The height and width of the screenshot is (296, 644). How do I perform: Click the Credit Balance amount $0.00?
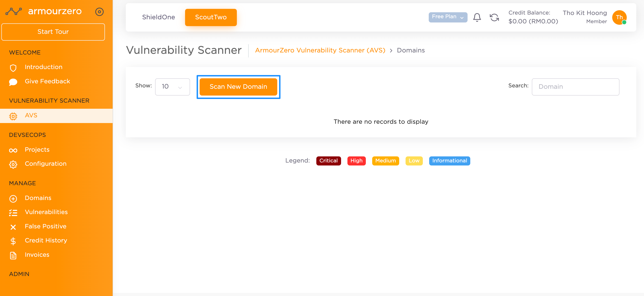(533, 21)
